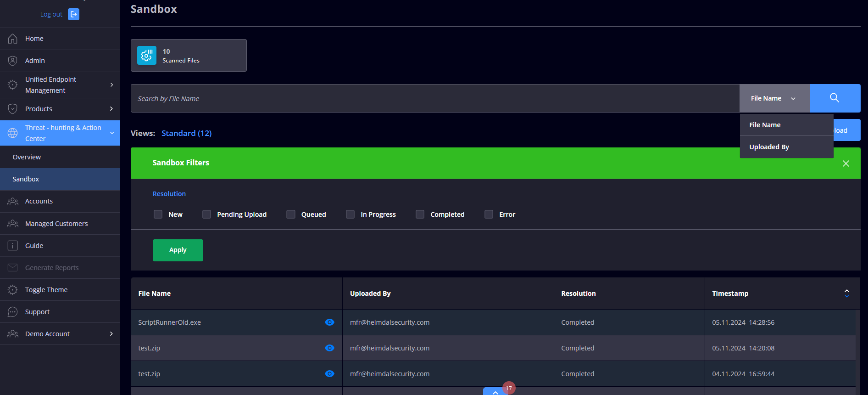Click the Guide info icon
The width and height of the screenshot is (868, 395).
pos(13,246)
